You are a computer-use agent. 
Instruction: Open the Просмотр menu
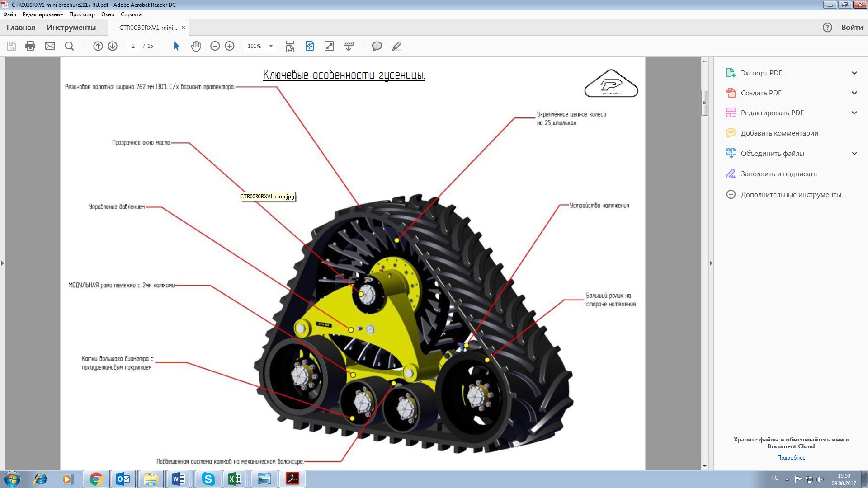82,14
